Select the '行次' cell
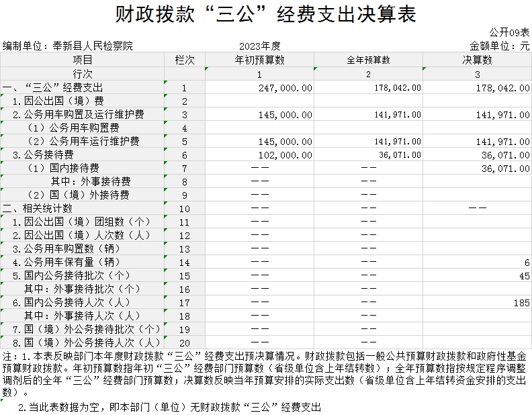The height and width of the screenshot is (415, 532). click(83, 74)
